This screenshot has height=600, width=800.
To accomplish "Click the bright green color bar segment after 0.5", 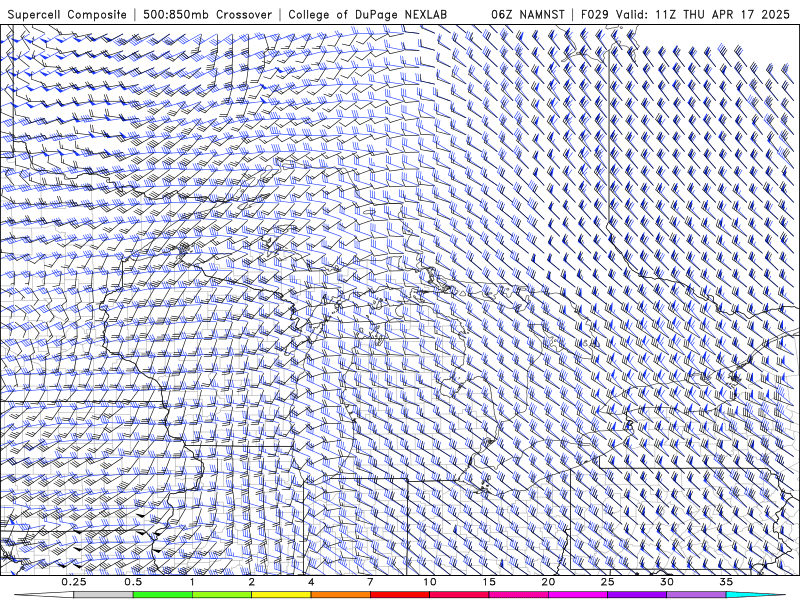I will click(x=163, y=595).
